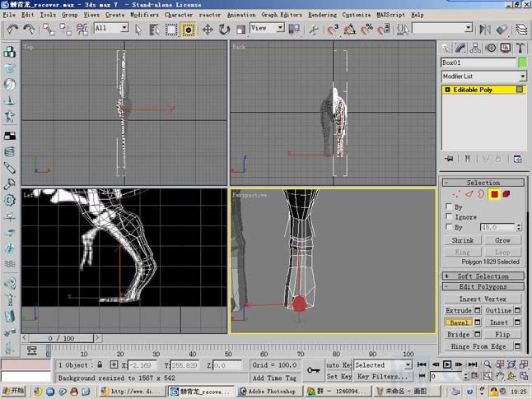Viewport: 532px width, 399px height.
Task: Select Vertex sub-object level
Action: coord(457,194)
